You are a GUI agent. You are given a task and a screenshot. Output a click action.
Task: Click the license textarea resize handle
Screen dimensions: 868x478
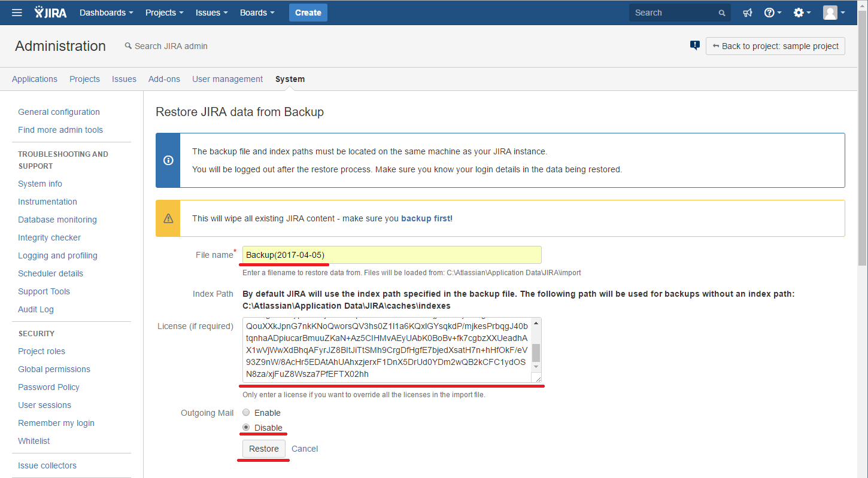[537, 378]
